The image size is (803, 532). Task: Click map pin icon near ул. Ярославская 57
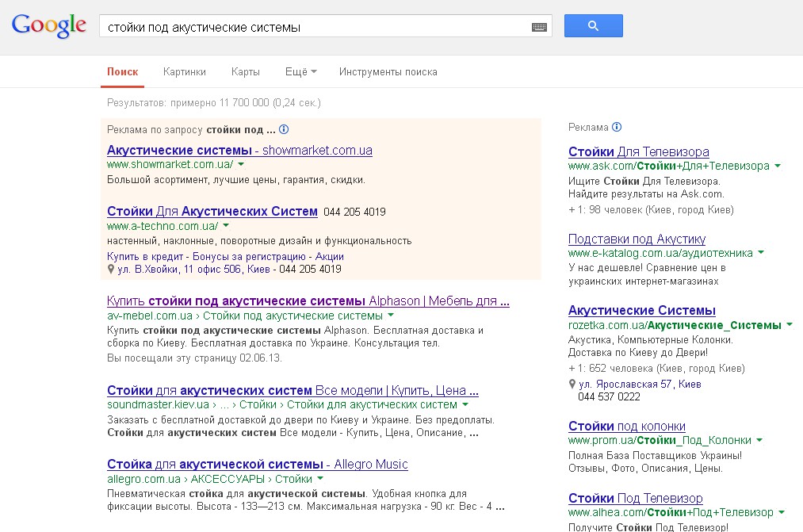coord(572,384)
